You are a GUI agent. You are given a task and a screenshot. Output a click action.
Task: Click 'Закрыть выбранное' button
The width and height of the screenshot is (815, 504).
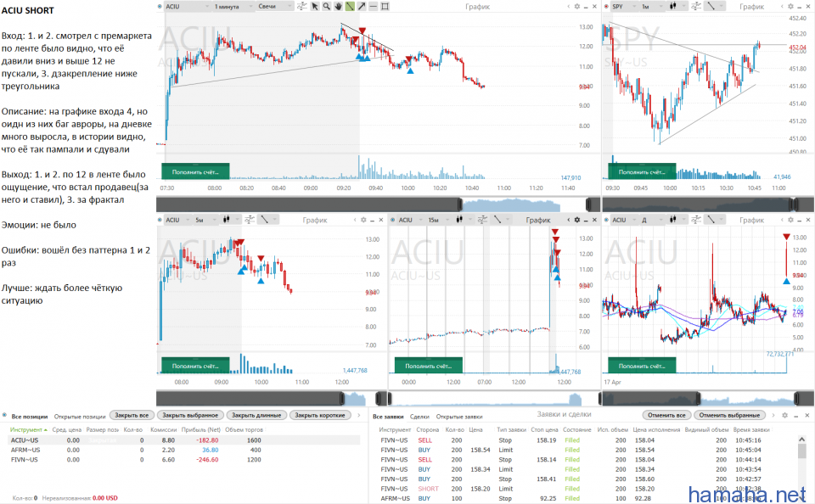pos(190,415)
